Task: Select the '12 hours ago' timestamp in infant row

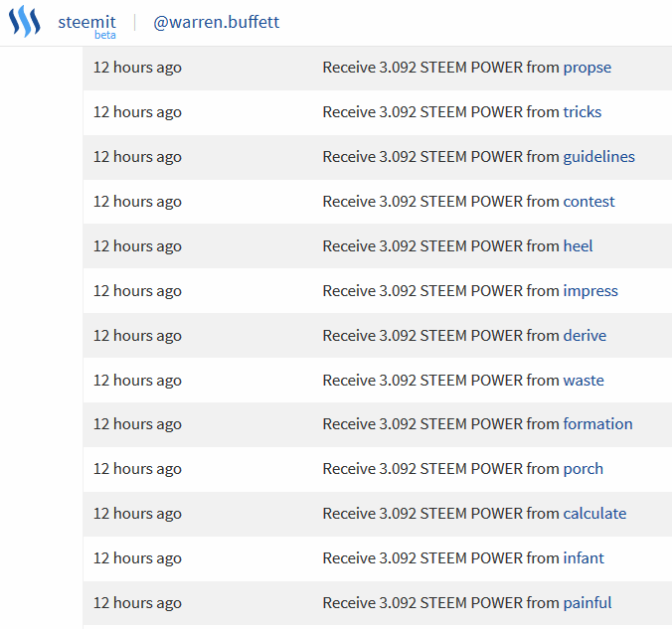Action: coord(137,558)
